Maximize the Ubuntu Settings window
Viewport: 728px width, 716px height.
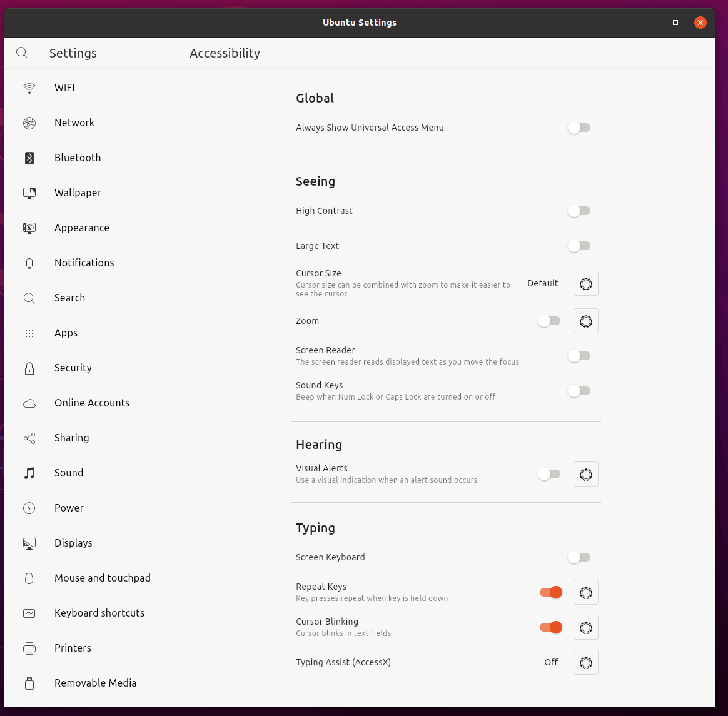tap(675, 23)
